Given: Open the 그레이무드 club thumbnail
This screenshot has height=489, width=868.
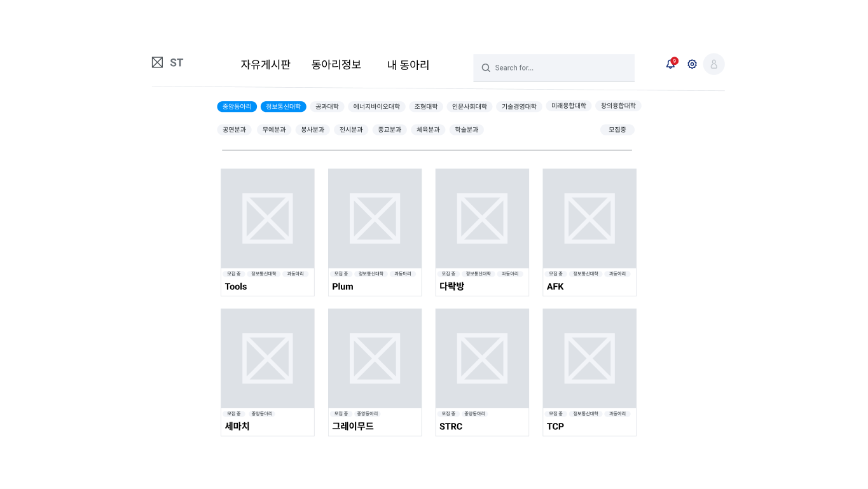Looking at the screenshot, I should pyautogui.click(x=375, y=359).
